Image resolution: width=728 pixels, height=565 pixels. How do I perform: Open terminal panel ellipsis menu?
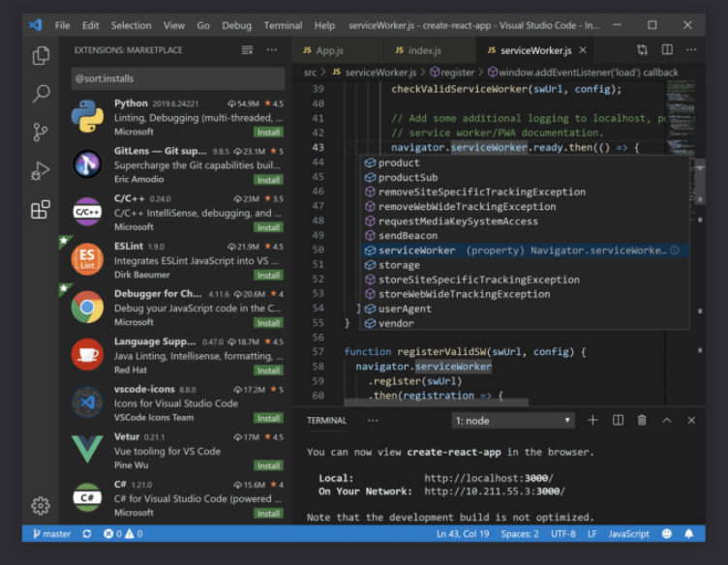[x=373, y=420]
